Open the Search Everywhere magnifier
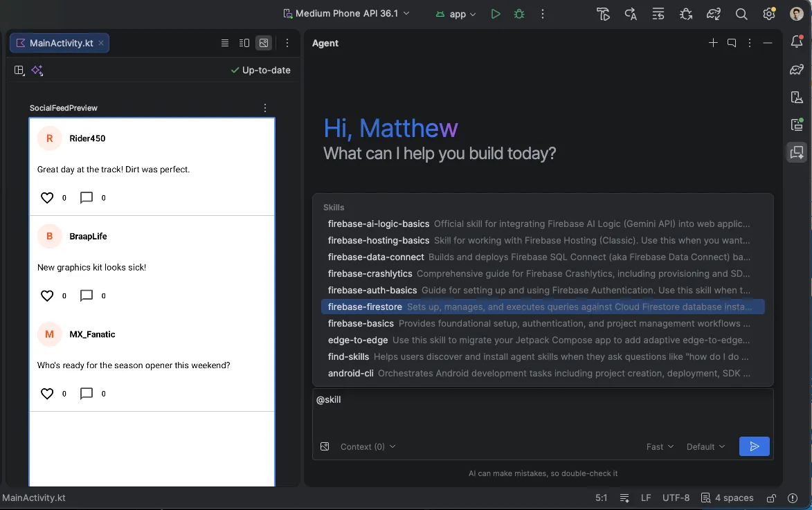The height and width of the screenshot is (510, 812). [741, 14]
